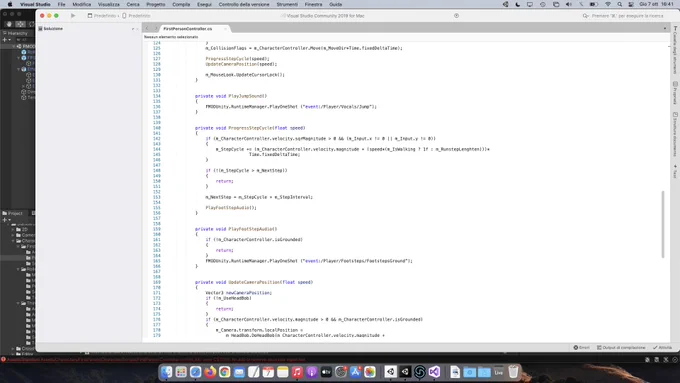Image resolution: width=680 pixels, height=383 pixels.
Task: Open 'Controllo della versione' menu
Action: pos(244,4)
